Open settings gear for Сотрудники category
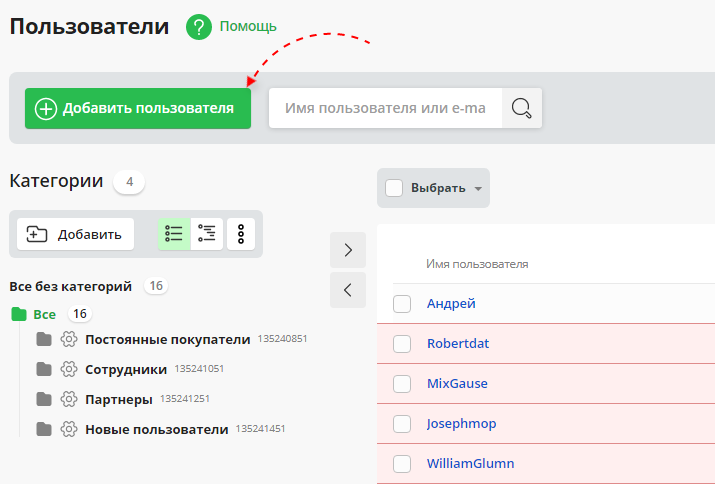This screenshot has width=715, height=484. (x=69, y=369)
